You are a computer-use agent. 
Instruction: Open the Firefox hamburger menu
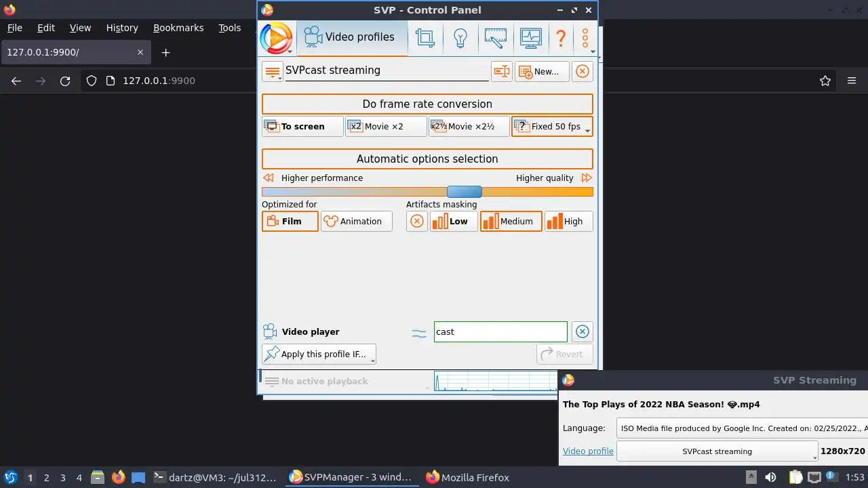[x=852, y=81]
